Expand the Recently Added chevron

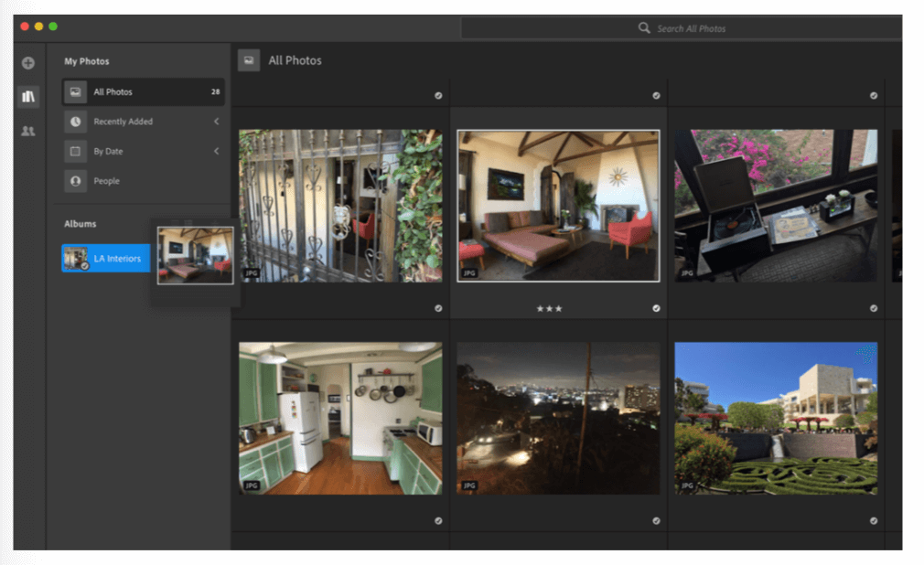tap(216, 122)
